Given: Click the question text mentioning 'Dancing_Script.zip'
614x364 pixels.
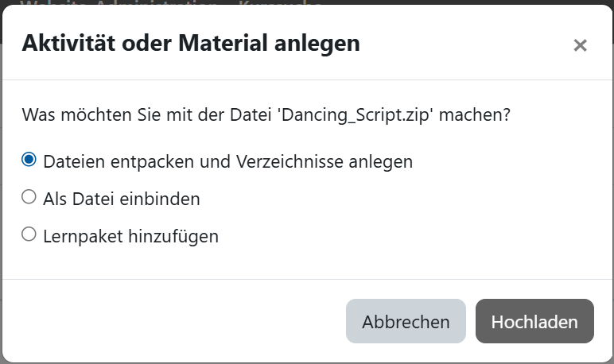Looking at the screenshot, I should pos(266,114).
